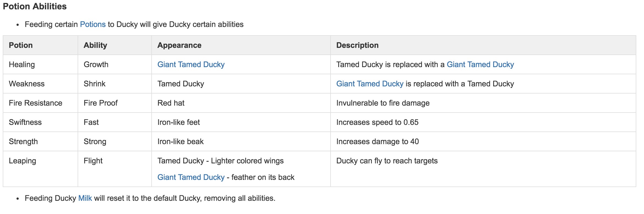Viewport: 644px width, 214px height.
Task: Click the Fire Resistance potion cell
Action: [x=36, y=103]
